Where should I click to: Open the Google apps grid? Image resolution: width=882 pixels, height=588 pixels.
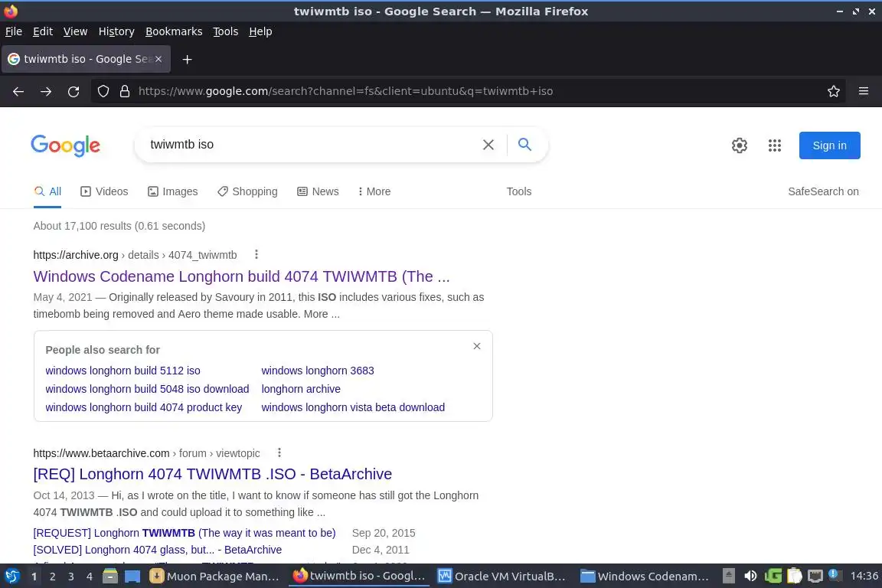click(x=775, y=145)
